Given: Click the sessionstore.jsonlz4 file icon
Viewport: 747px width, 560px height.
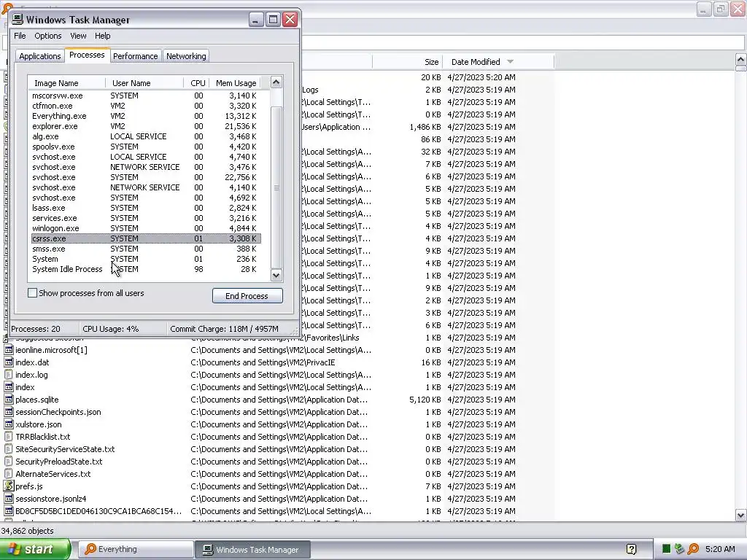Looking at the screenshot, I should pyautogui.click(x=9, y=499).
